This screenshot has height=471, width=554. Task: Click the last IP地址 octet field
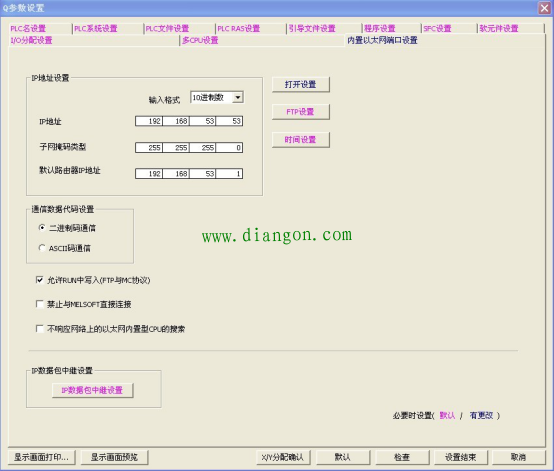229,121
